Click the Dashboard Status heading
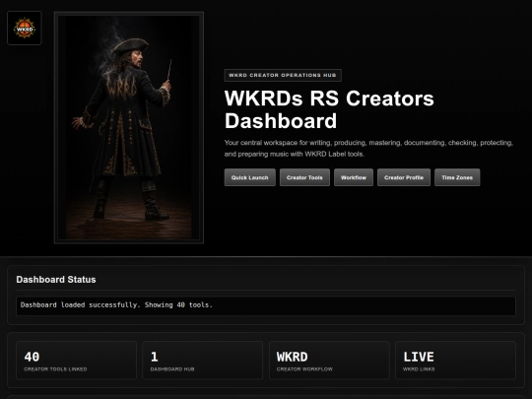The image size is (532, 399). tap(56, 280)
